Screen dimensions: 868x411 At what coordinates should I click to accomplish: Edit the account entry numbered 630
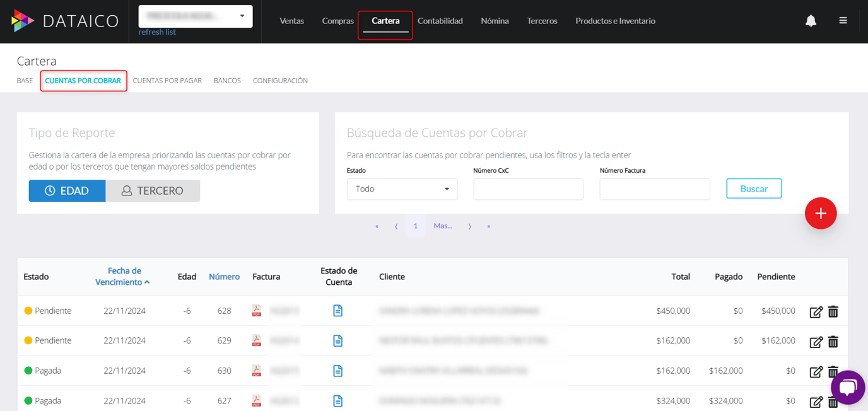click(x=816, y=371)
